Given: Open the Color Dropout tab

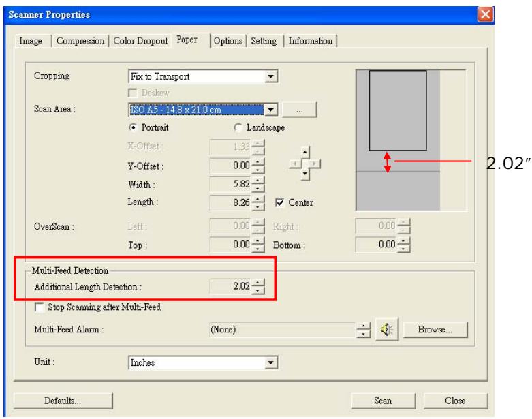Looking at the screenshot, I should (140, 41).
